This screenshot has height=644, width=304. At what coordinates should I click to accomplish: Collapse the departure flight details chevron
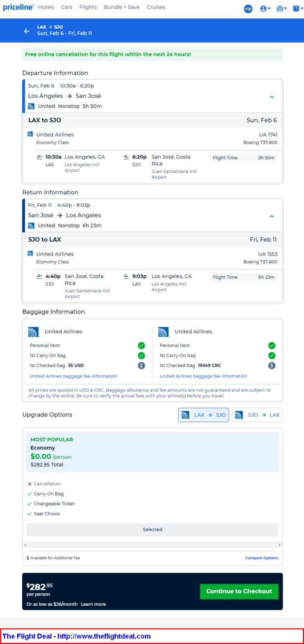click(x=272, y=97)
